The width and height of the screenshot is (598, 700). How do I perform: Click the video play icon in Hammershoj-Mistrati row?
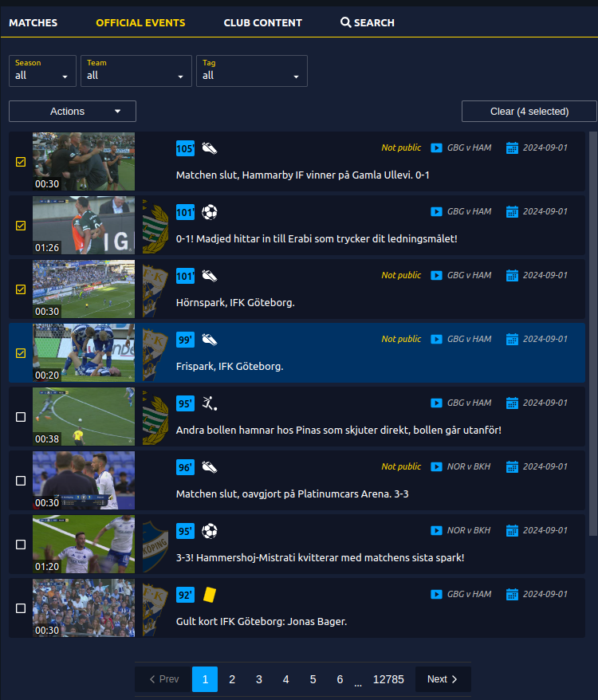436,531
